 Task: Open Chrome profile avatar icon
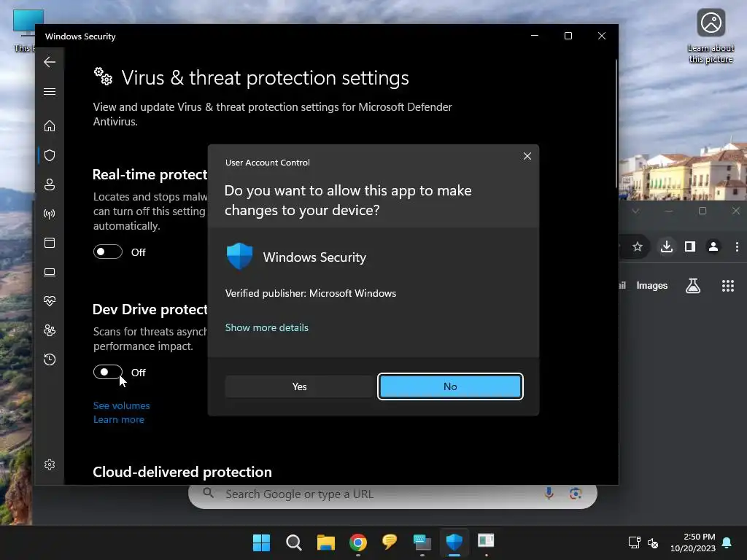[x=713, y=246]
